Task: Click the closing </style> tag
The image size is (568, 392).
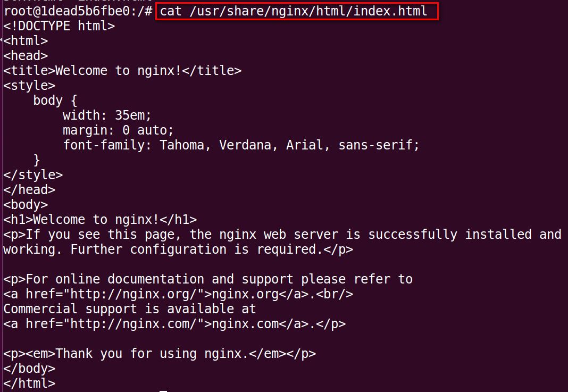Action: click(33, 174)
